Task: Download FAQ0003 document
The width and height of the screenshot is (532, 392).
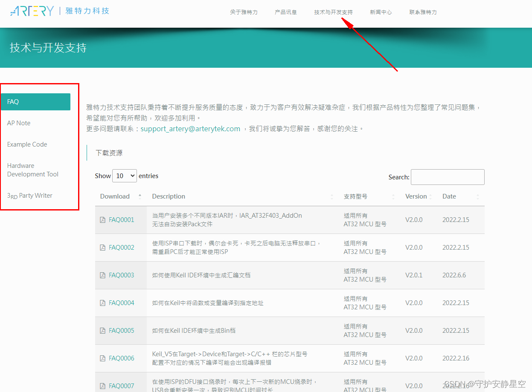Action: (x=122, y=275)
